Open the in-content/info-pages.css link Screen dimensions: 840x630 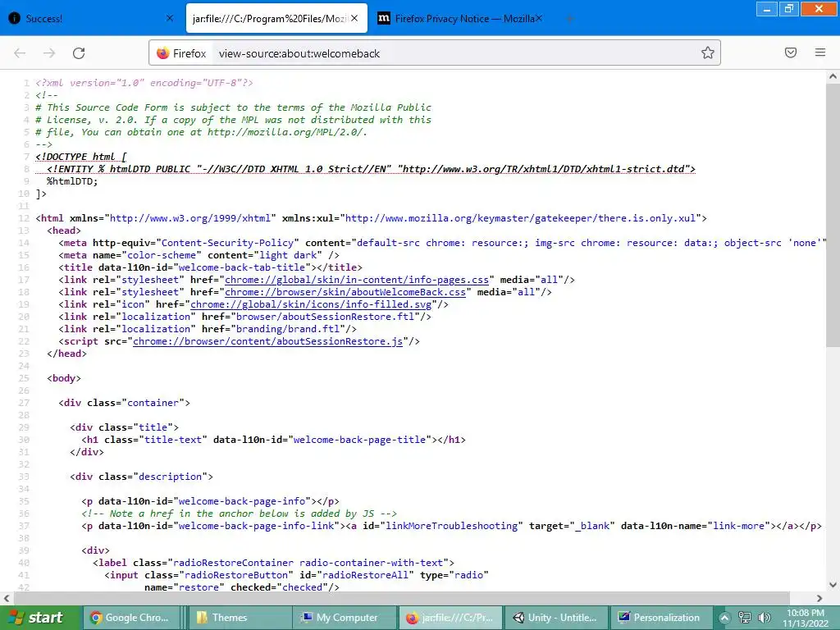[x=357, y=280]
